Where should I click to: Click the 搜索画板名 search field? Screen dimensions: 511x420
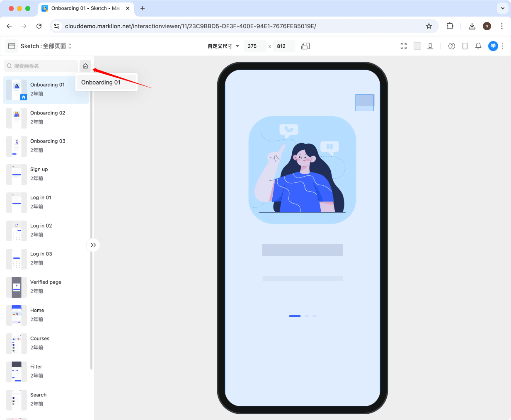click(41, 66)
